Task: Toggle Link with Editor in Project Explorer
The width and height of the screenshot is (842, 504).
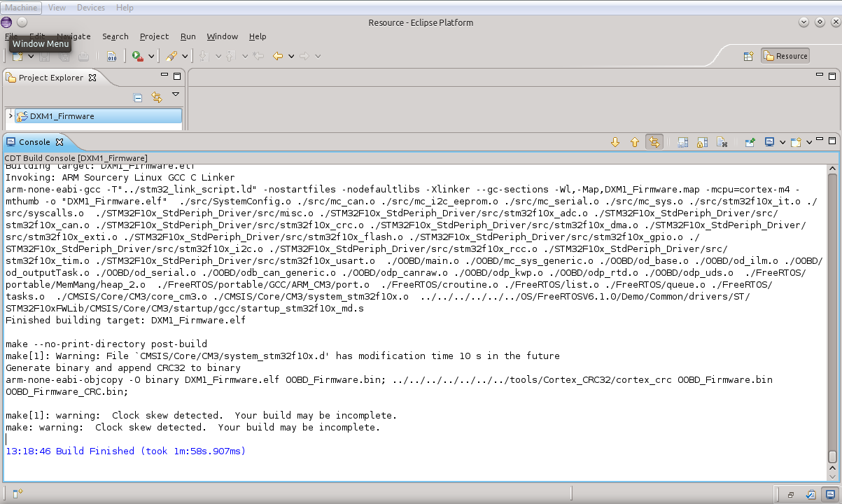Action: 157,97
